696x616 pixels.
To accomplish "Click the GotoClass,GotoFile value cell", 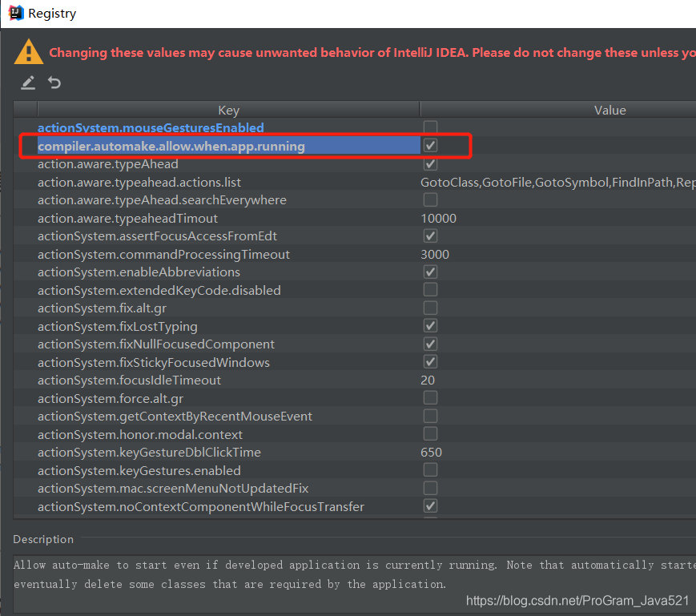I will click(558, 183).
